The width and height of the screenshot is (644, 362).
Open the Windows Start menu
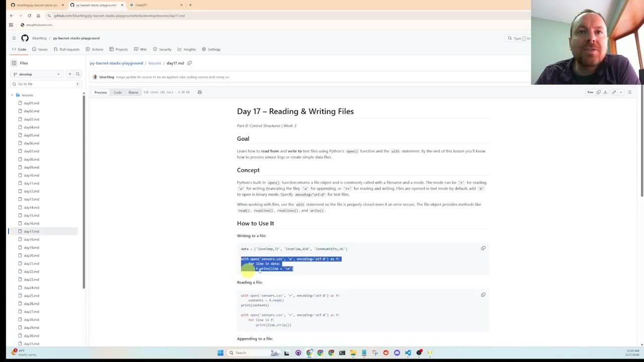(220, 353)
